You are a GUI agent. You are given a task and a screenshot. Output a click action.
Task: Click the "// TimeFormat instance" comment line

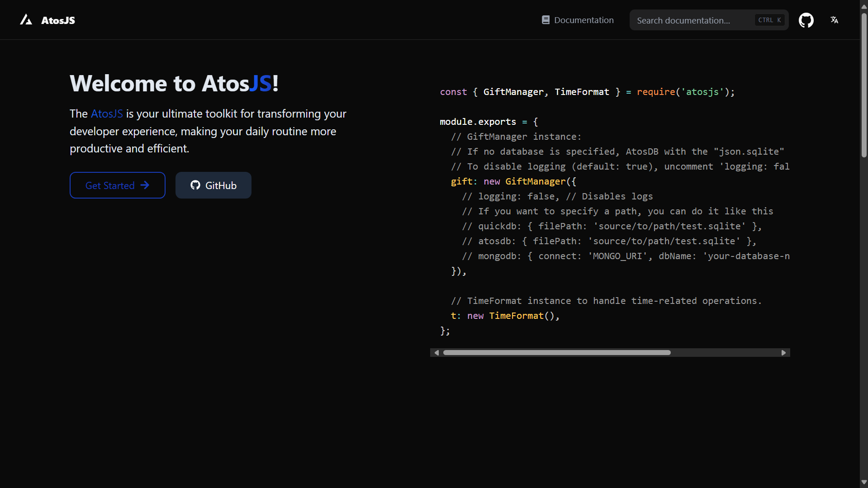click(x=606, y=301)
